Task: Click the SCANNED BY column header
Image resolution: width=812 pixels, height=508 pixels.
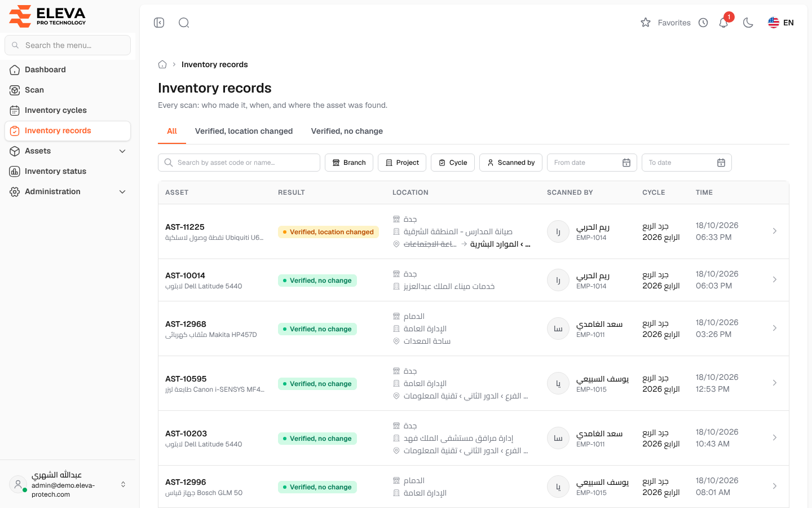Action: pos(570,192)
